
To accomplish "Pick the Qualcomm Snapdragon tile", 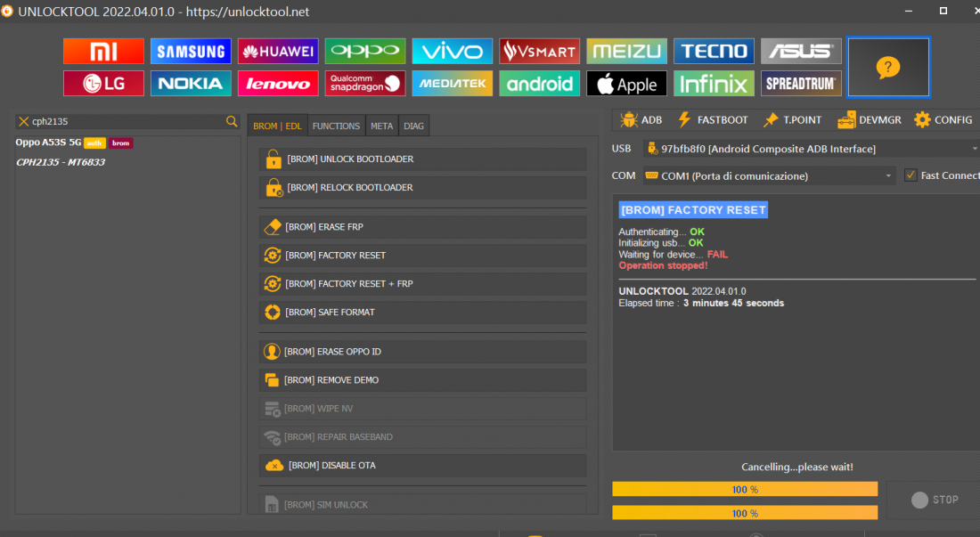I will (x=365, y=84).
